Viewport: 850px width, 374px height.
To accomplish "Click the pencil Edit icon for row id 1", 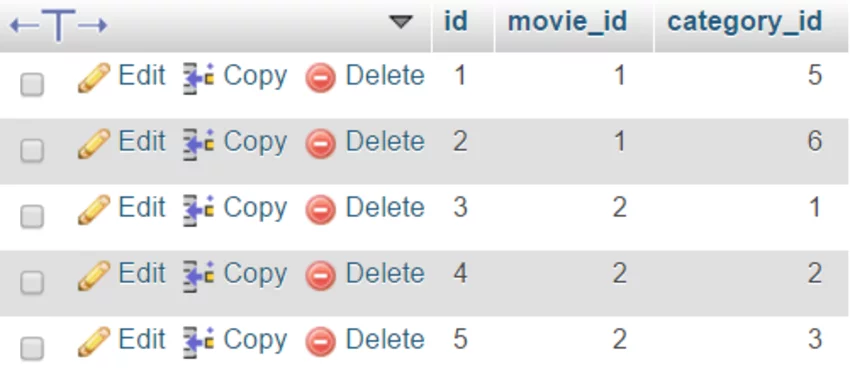I will coord(94,78).
